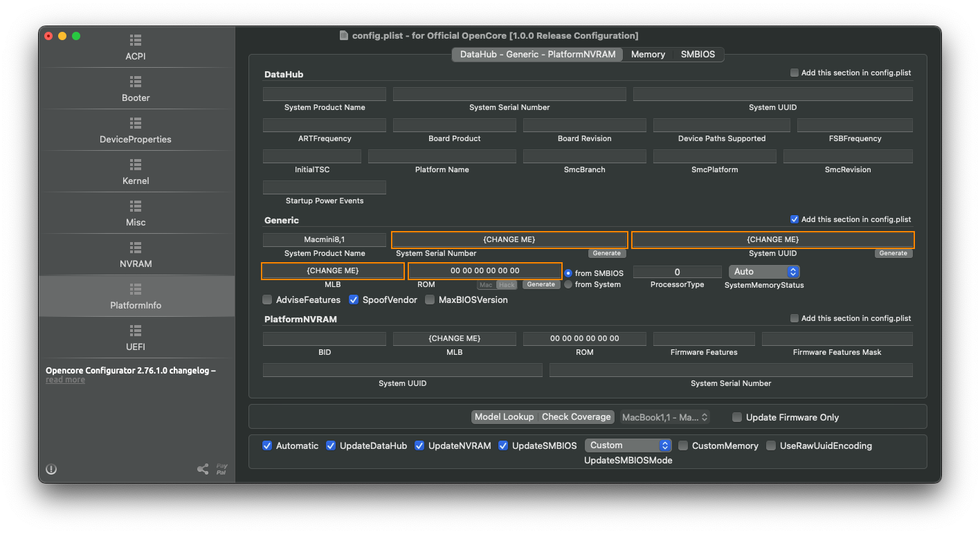Click the Check Coverage button
Viewport: 980px width, 534px height.
(577, 417)
